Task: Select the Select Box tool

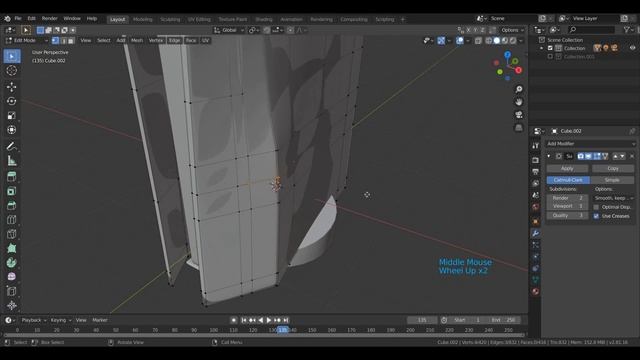Action: (x=11, y=56)
